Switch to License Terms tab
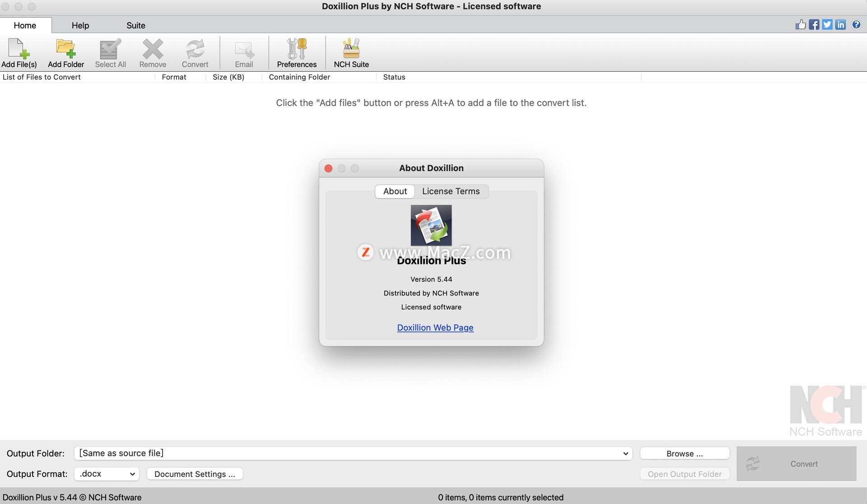 451,191
